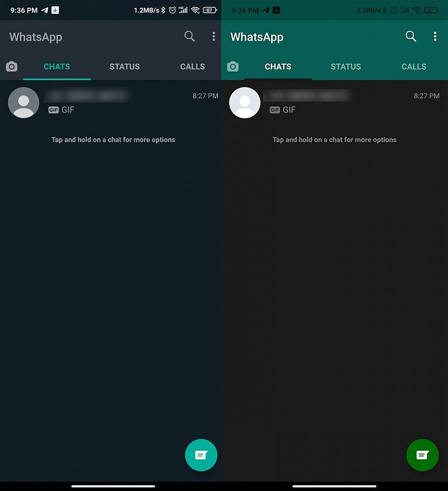448x491 pixels.
Task: Tap the GIF chat preview on left
Action: [112, 103]
